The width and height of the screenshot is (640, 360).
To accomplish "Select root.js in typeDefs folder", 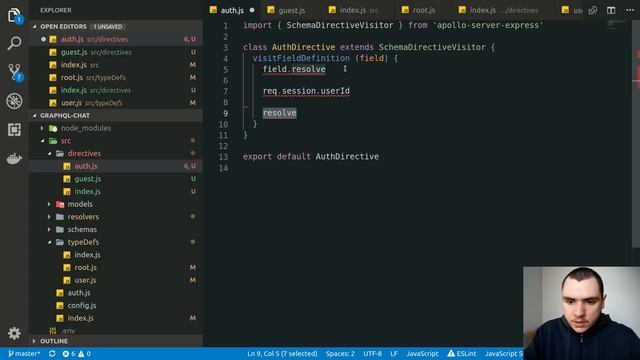I will pyautogui.click(x=116, y=267).
